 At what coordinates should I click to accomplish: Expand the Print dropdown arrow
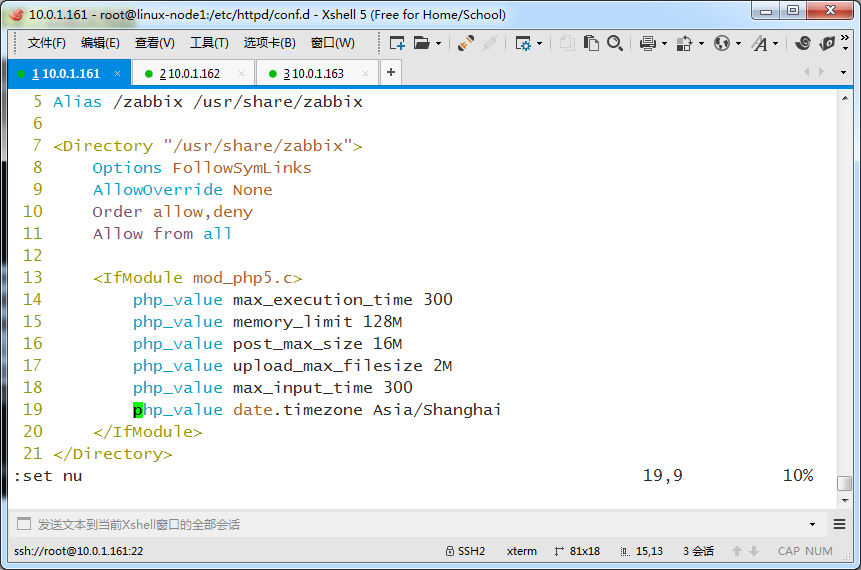coord(664,43)
